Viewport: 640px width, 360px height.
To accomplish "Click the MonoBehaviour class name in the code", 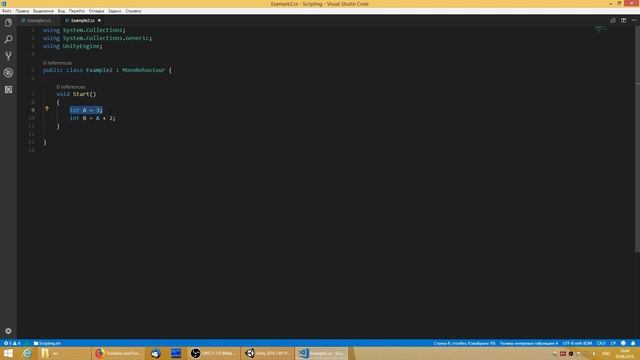I will pos(143,70).
